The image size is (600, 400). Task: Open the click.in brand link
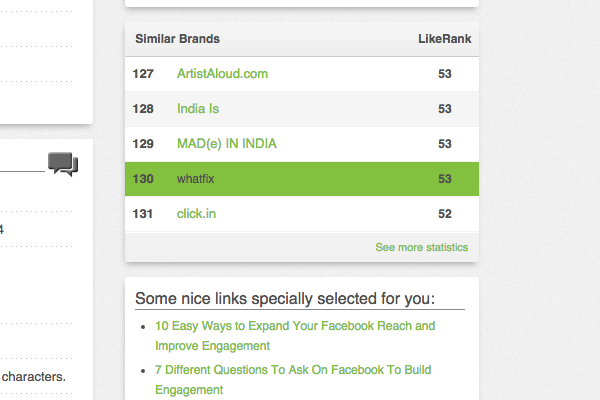click(x=196, y=214)
